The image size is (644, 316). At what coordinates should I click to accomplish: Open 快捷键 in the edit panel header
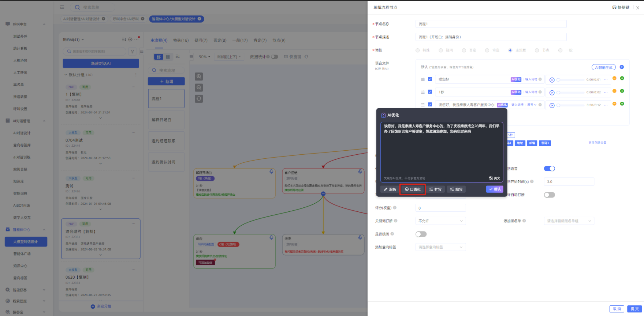[621, 7]
